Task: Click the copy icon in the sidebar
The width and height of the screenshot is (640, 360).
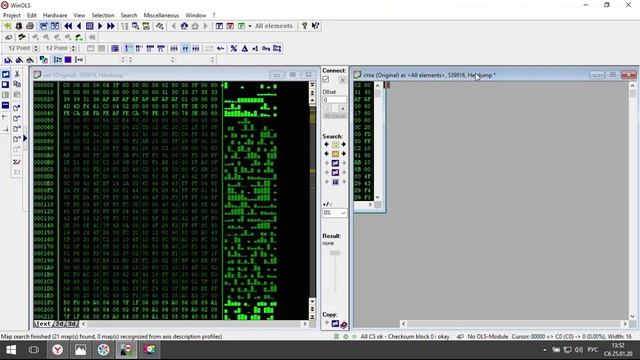Action: (17, 84)
